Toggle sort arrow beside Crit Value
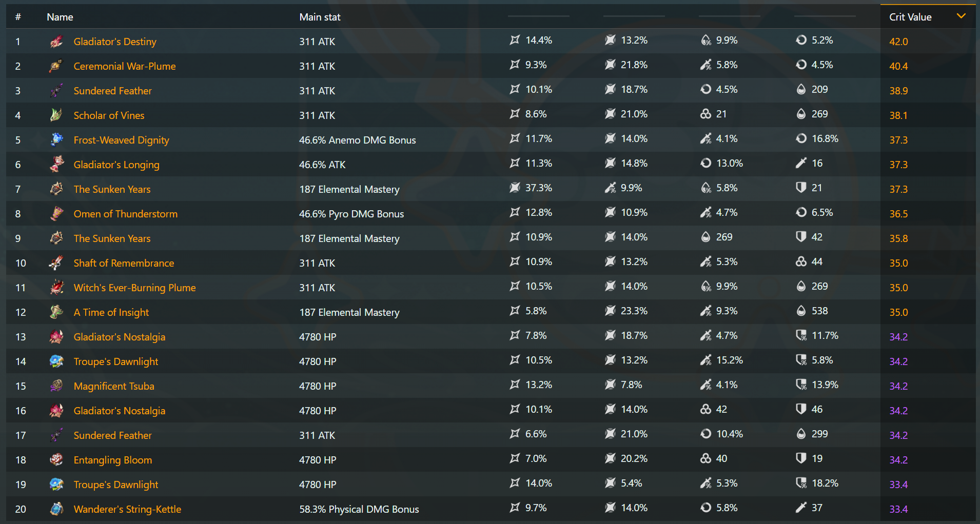980x524 pixels. point(961,16)
